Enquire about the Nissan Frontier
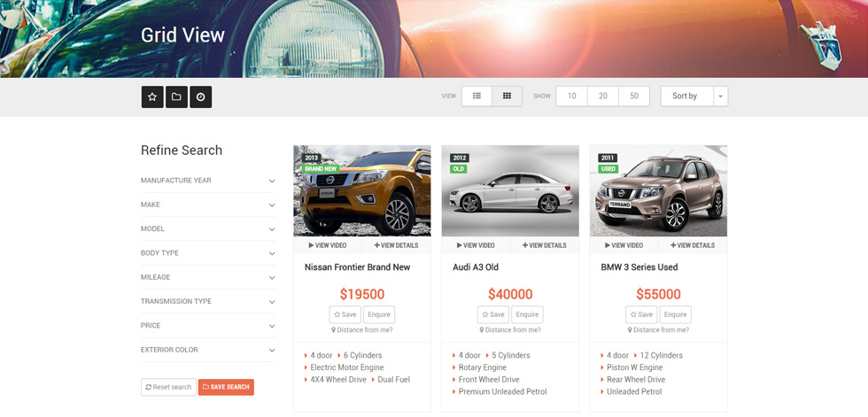This screenshot has width=868, height=417. click(379, 314)
